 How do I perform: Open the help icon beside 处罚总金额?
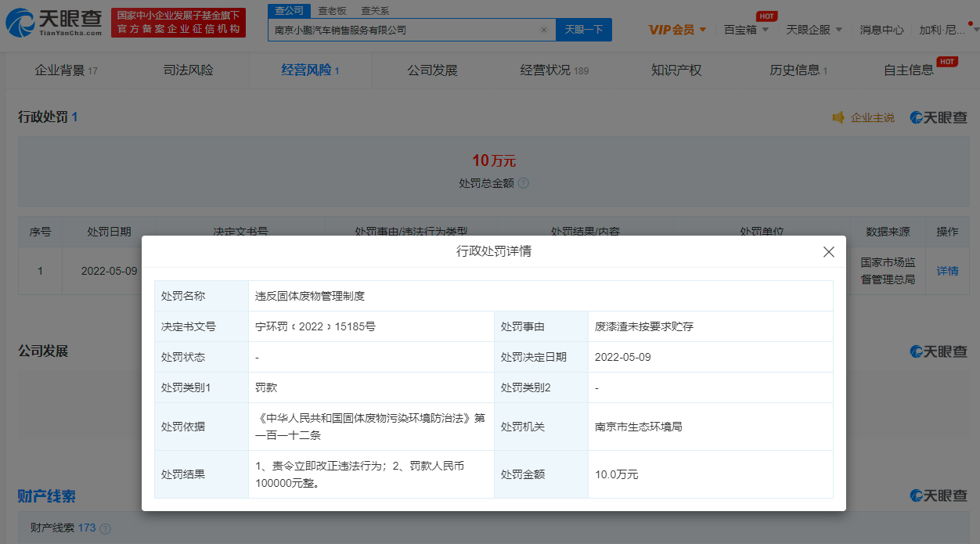tap(524, 183)
